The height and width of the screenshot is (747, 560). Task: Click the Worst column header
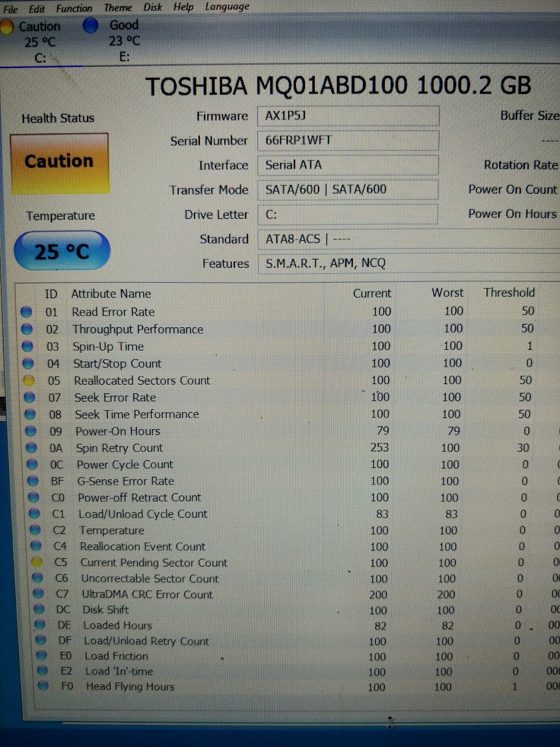pos(447,293)
